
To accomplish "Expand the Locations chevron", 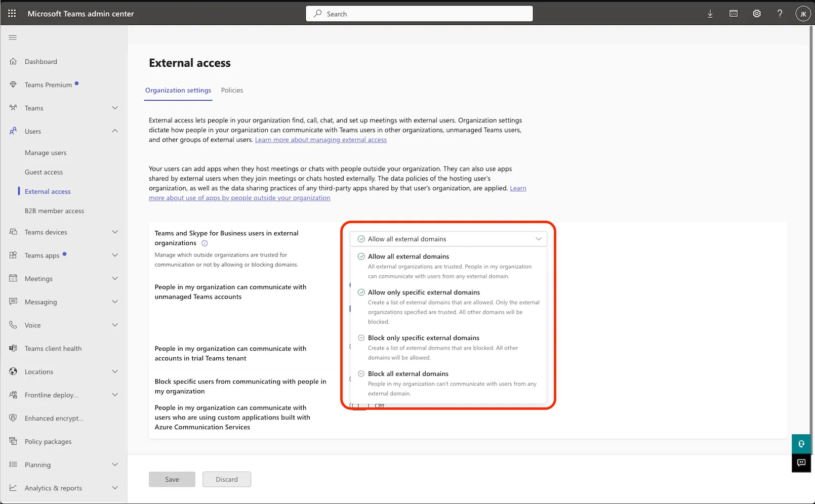I will [x=115, y=371].
